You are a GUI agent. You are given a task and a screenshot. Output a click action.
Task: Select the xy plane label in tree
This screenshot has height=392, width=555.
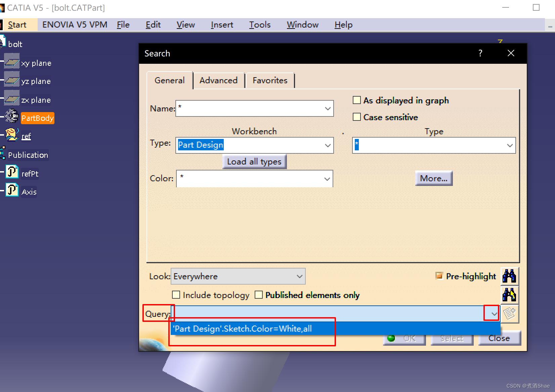pos(36,63)
